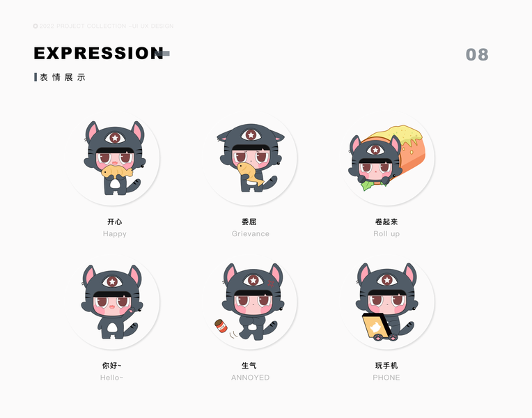This screenshot has width=532, height=418.
Task: Click the 2022 Project Collection header text
Action: (x=104, y=26)
